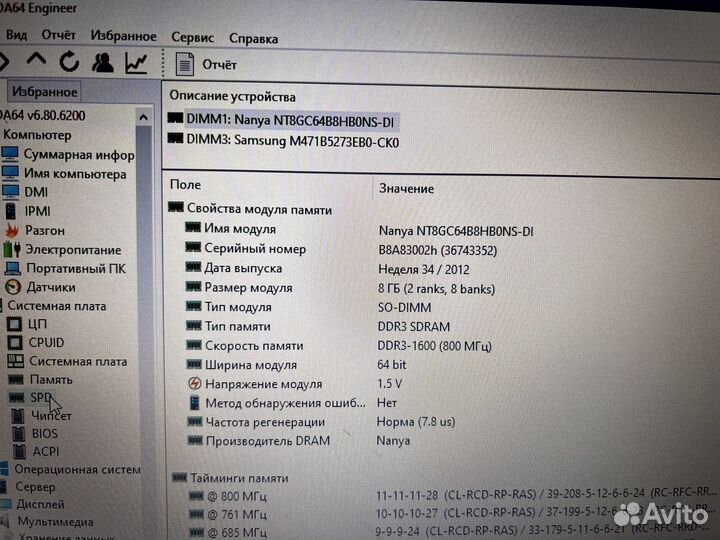Viewport: 720px width, 540px height.
Task: Select DIMM3 Samsung M471B5273EB0-CK0 device
Action: tap(292, 141)
